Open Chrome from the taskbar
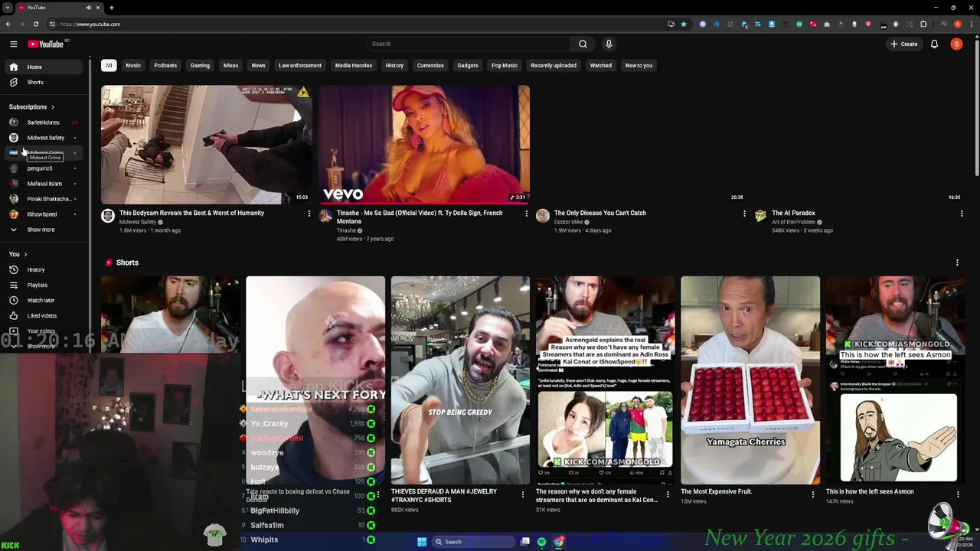Viewport: 980px width, 551px height. click(x=559, y=542)
